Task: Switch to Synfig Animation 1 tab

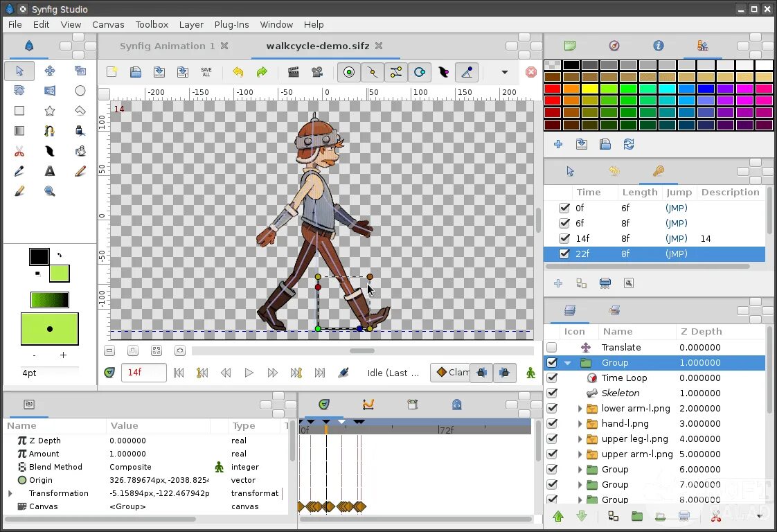Action: point(167,46)
